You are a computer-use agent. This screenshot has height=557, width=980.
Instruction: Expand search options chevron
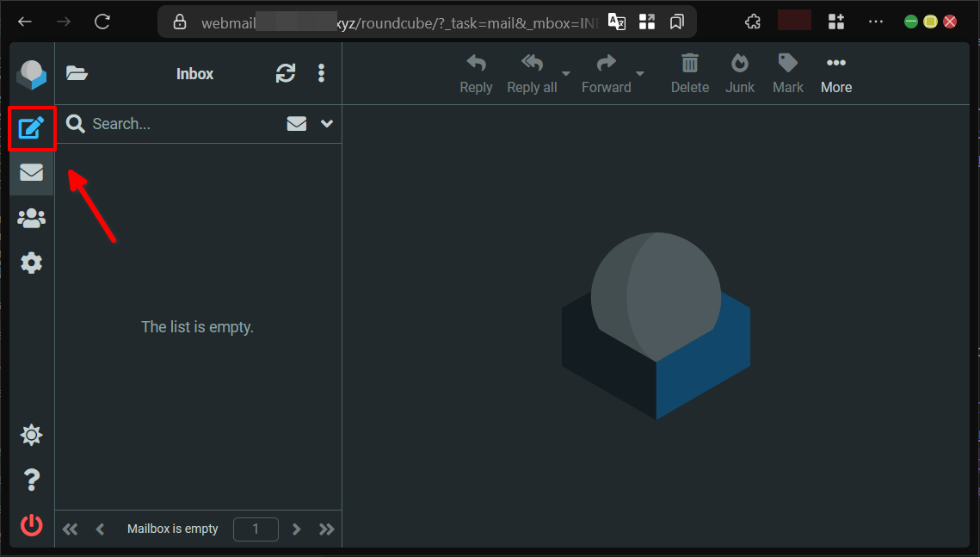coord(327,124)
